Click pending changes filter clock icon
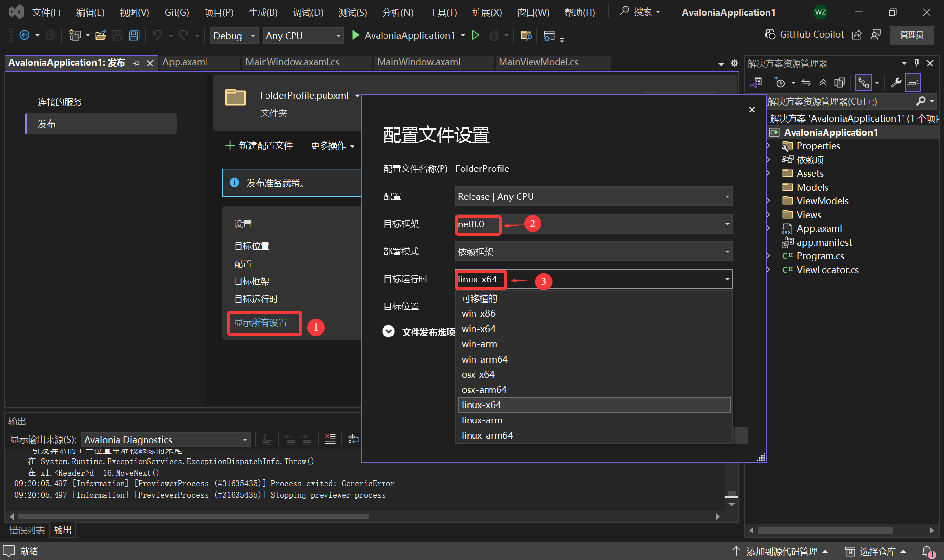The height and width of the screenshot is (560, 944). (x=780, y=83)
